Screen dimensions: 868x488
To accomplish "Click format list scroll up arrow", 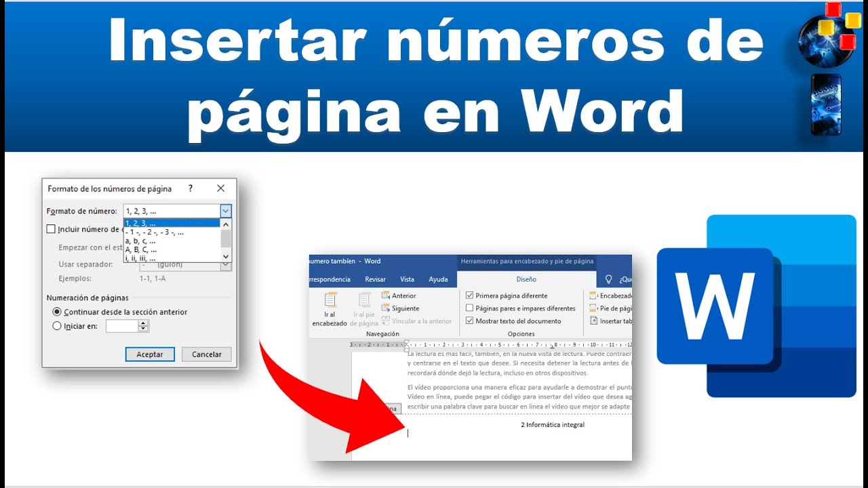I will tap(226, 224).
